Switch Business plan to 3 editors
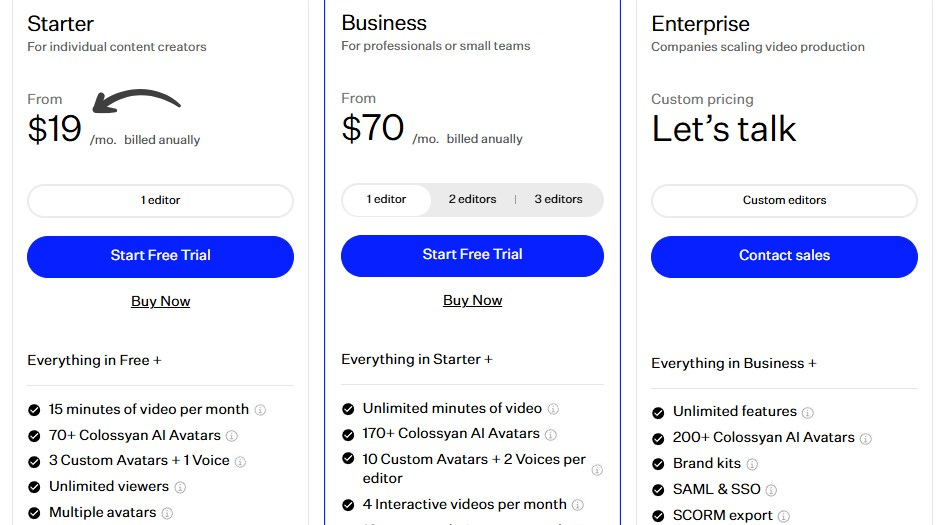The image size is (946, 525). point(558,199)
